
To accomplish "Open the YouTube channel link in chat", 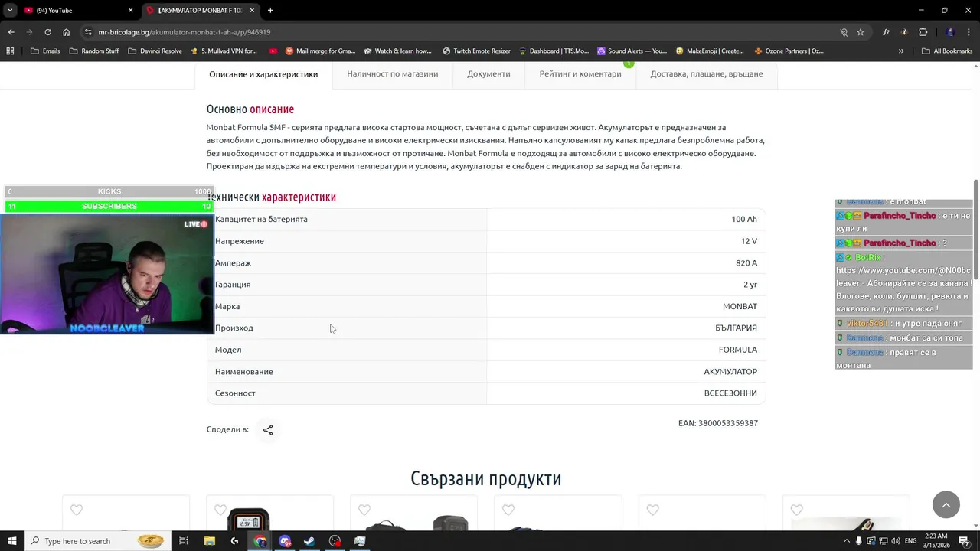I will coord(903,276).
